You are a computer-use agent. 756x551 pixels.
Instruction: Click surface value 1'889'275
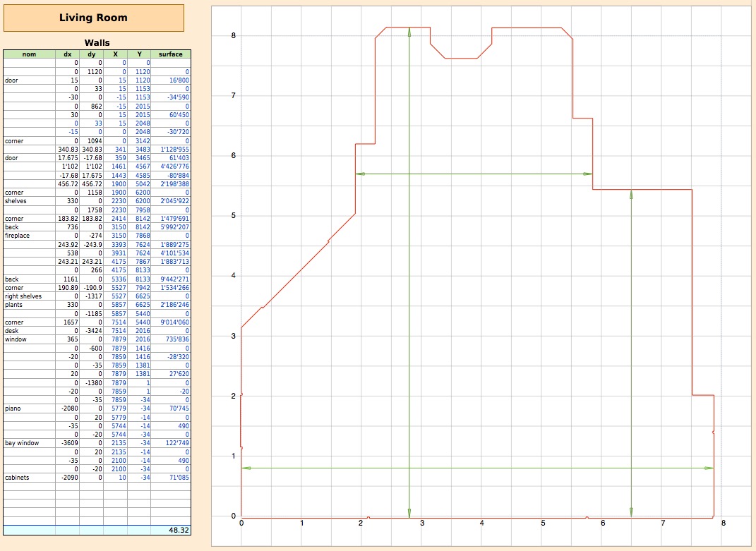coord(175,244)
